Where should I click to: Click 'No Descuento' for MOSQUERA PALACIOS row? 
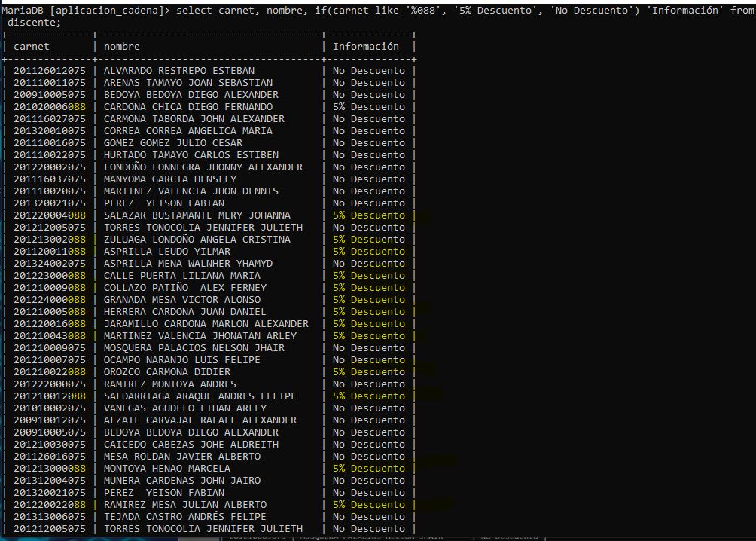pos(368,348)
